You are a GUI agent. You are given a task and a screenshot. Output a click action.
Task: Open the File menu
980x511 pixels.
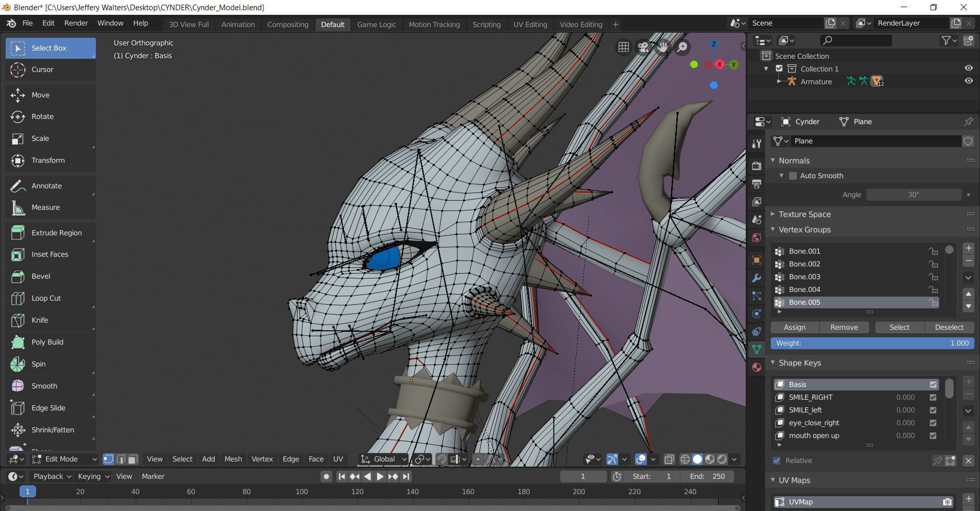click(x=28, y=23)
